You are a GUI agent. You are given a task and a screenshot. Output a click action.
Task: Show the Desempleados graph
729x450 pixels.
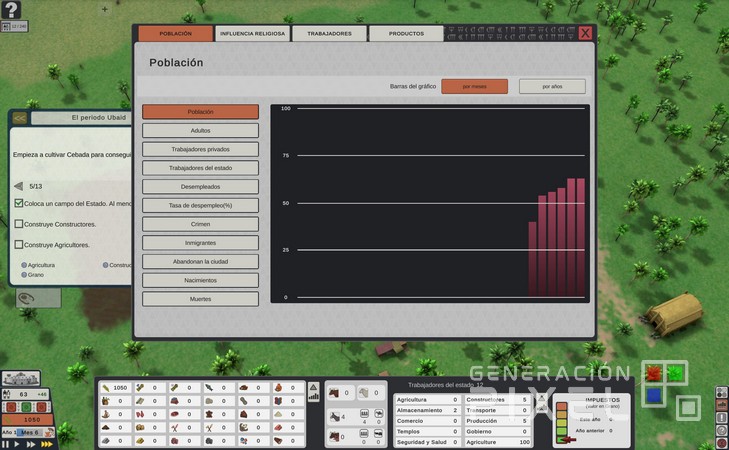coord(200,187)
